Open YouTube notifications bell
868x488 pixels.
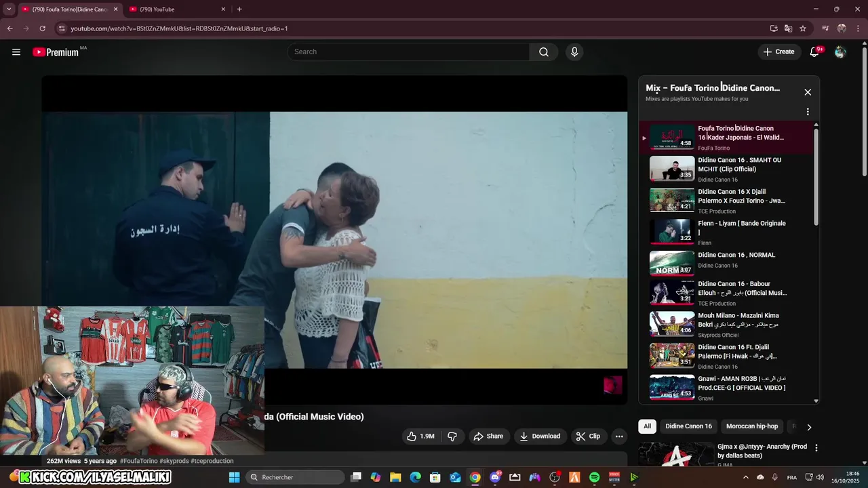(x=815, y=52)
